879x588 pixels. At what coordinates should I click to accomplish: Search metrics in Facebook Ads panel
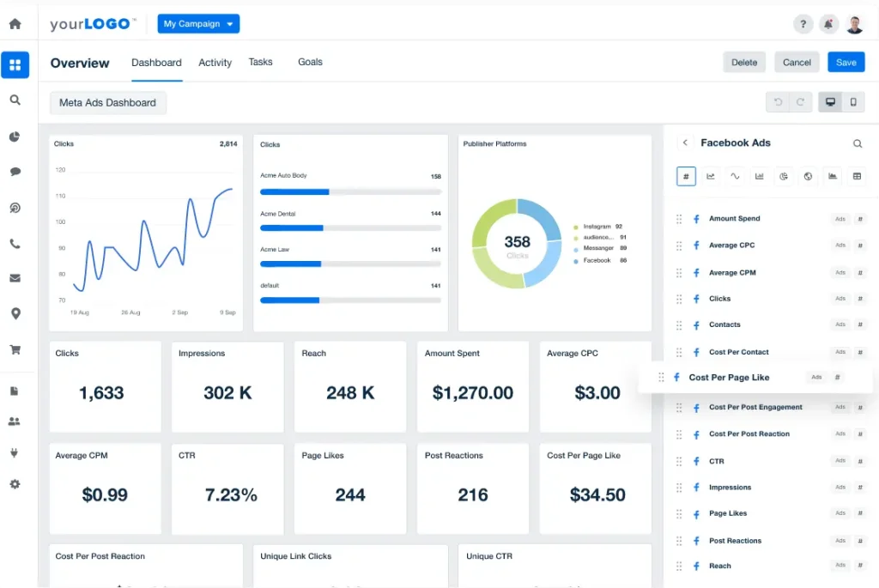coord(858,143)
